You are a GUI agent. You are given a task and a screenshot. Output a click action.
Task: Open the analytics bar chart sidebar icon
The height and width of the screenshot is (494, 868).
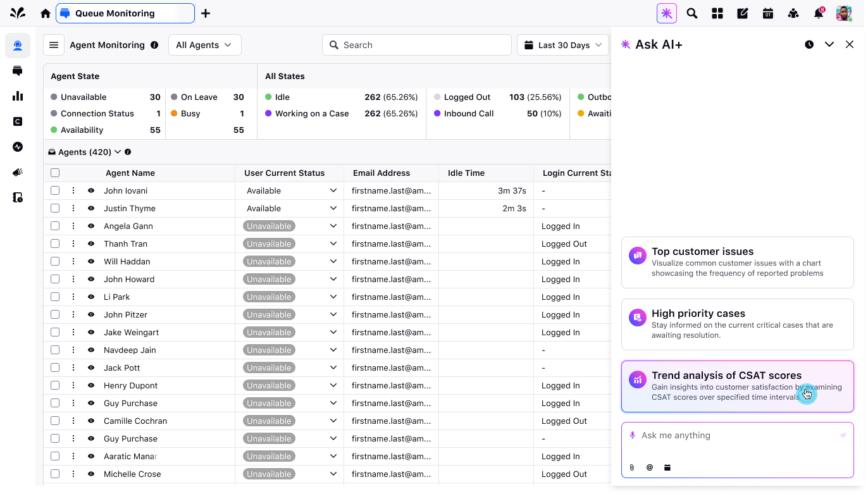18,96
